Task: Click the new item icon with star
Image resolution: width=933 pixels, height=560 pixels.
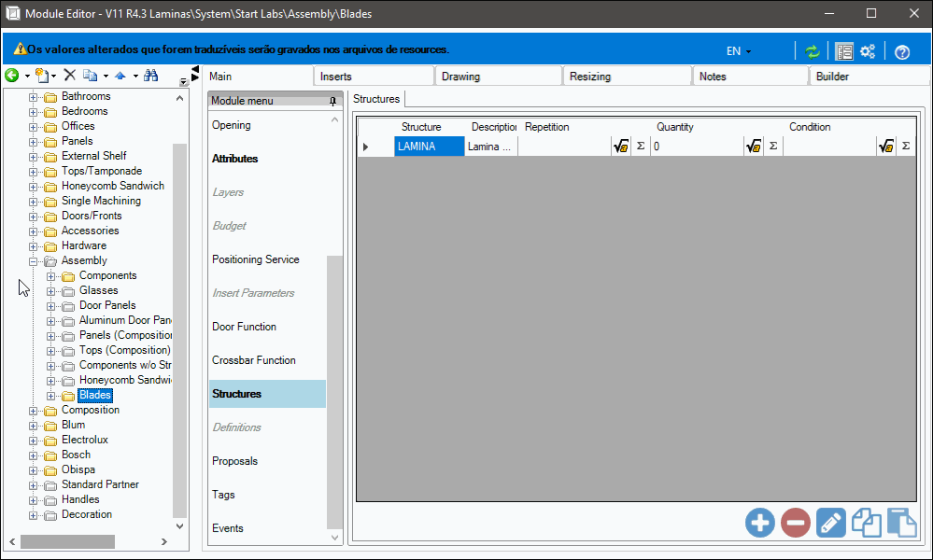Action: pyautogui.click(x=42, y=76)
